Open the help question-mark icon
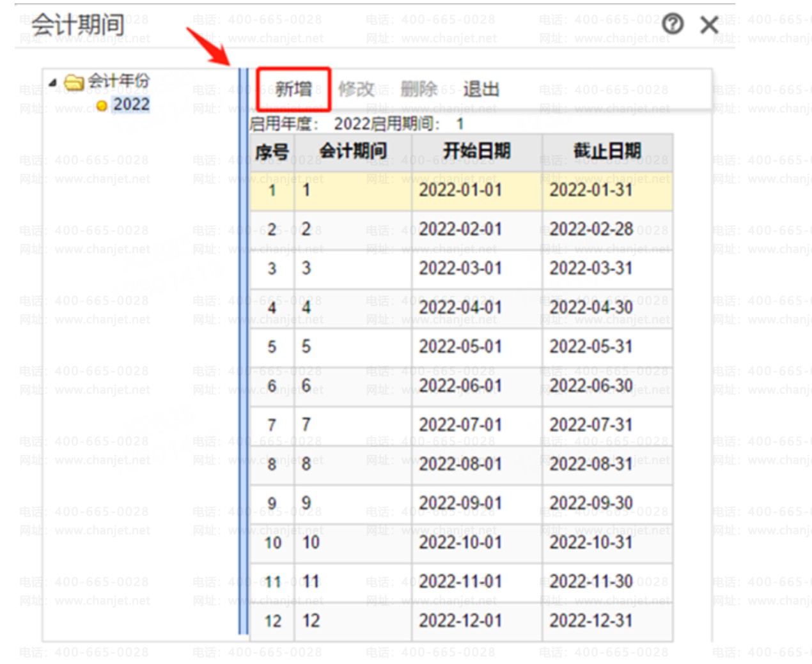 (x=673, y=24)
